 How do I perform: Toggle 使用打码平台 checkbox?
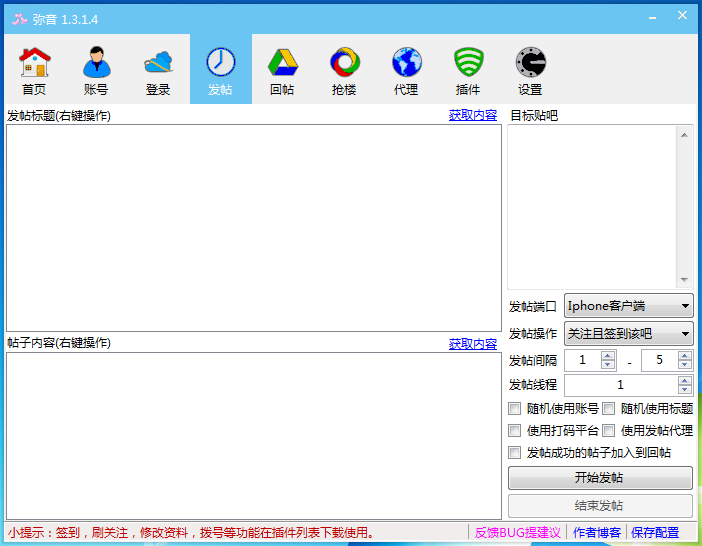[514, 431]
